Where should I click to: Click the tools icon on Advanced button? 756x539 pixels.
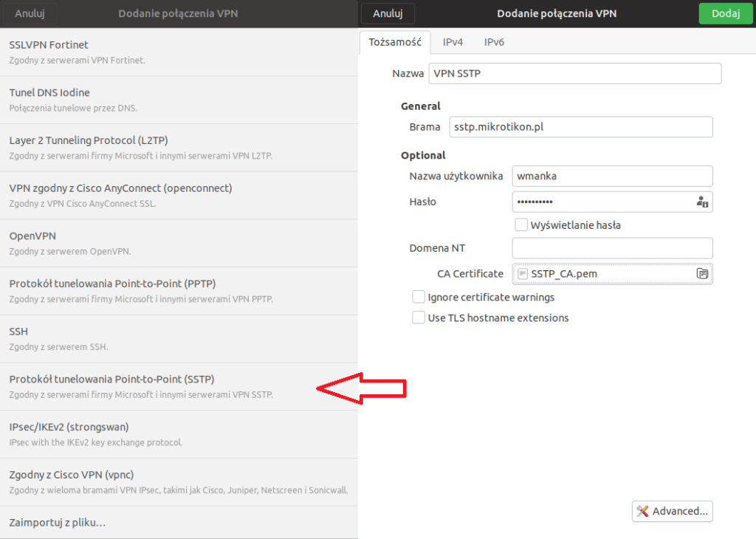tap(642, 511)
